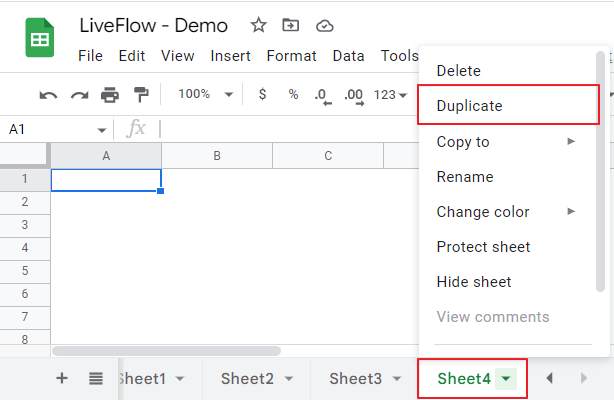Open Sheet3 tab dropdown arrow

[x=397, y=379]
